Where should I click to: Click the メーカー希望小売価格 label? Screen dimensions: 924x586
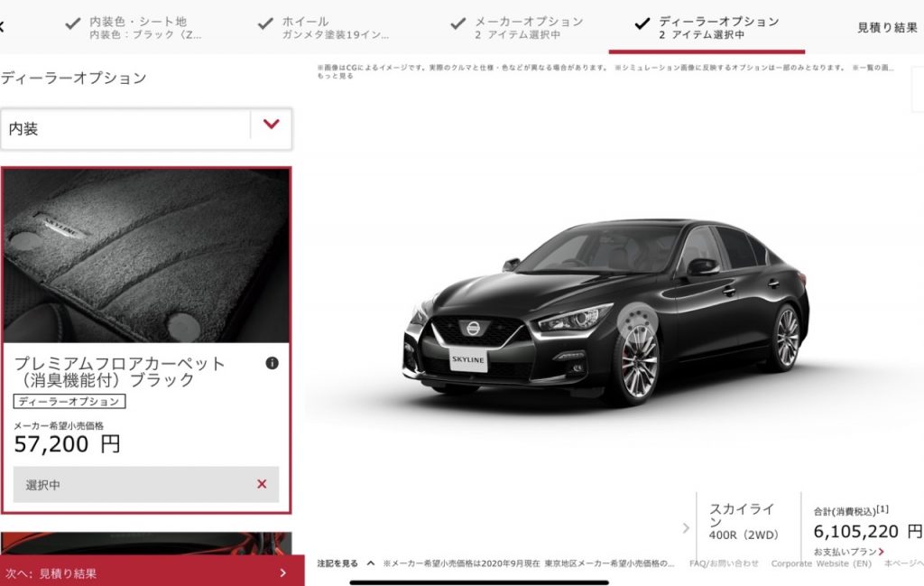pyautogui.click(x=59, y=425)
